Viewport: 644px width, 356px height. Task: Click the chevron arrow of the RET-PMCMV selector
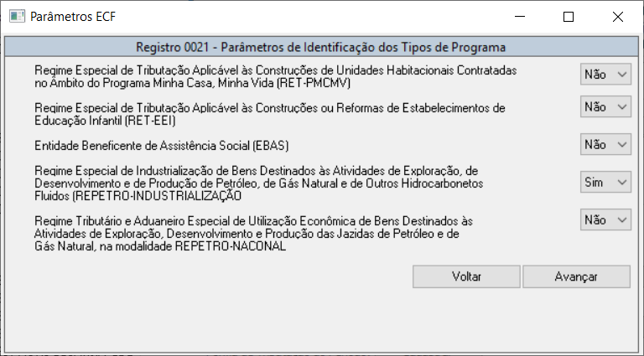(622, 75)
